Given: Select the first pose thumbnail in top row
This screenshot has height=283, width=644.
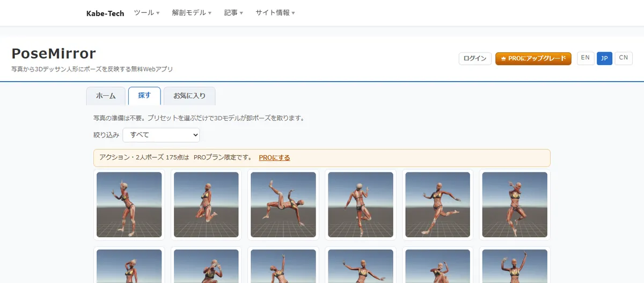Looking at the screenshot, I should pyautogui.click(x=129, y=205).
